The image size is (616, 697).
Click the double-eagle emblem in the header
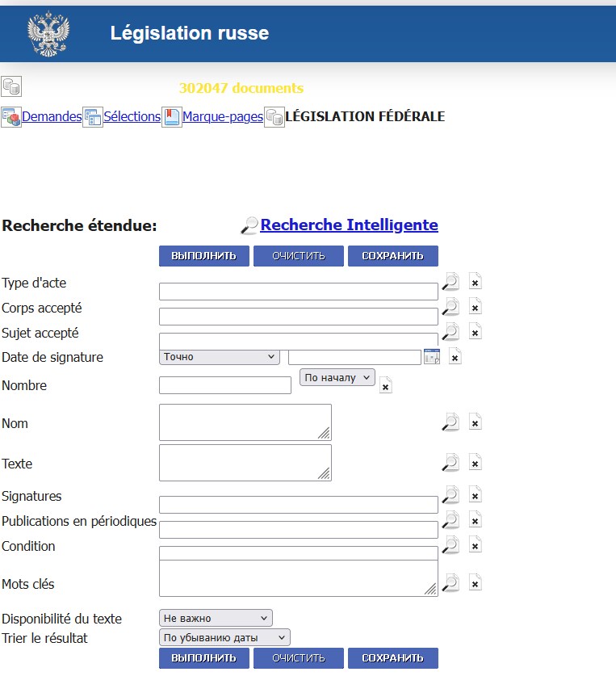tap(48, 34)
